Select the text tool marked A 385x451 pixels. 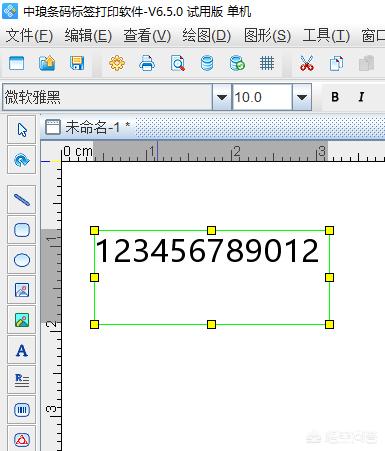pos(22,350)
